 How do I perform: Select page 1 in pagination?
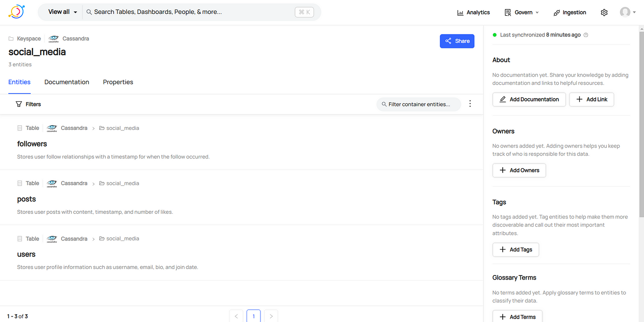pos(253,316)
